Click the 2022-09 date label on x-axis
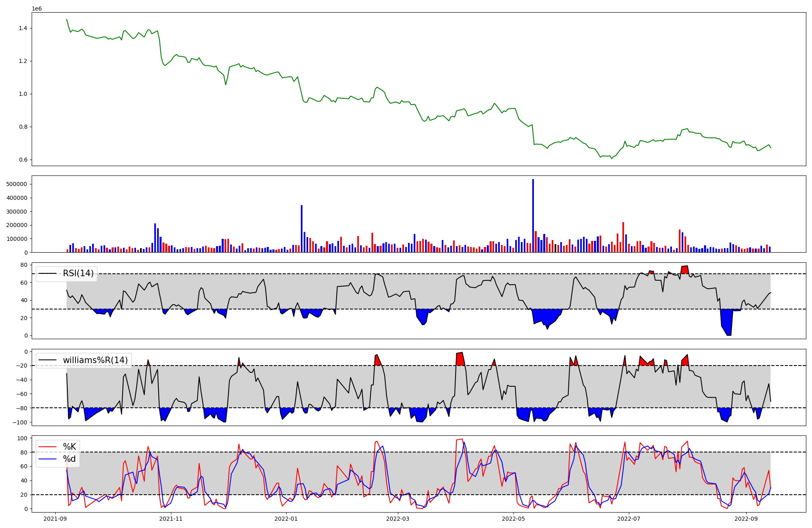This screenshot has height=528, width=812. 746,518
